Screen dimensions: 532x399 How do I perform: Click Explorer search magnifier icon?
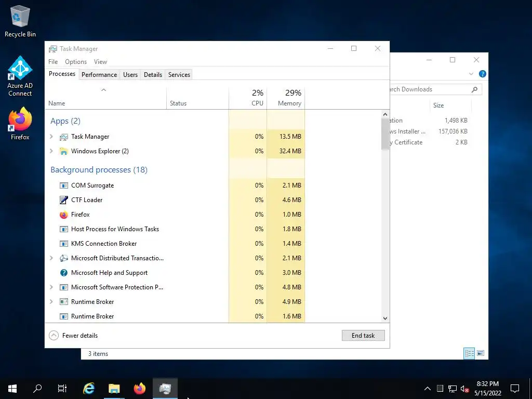[x=474, y=89]
